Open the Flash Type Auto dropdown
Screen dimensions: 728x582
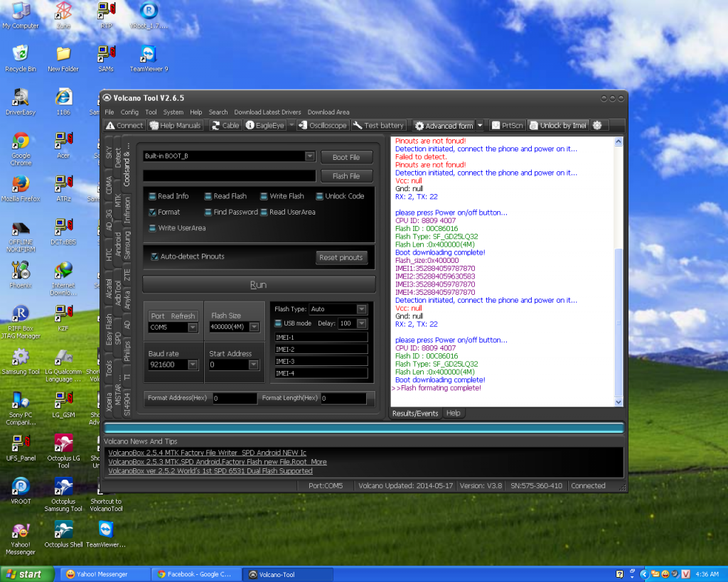361,309
